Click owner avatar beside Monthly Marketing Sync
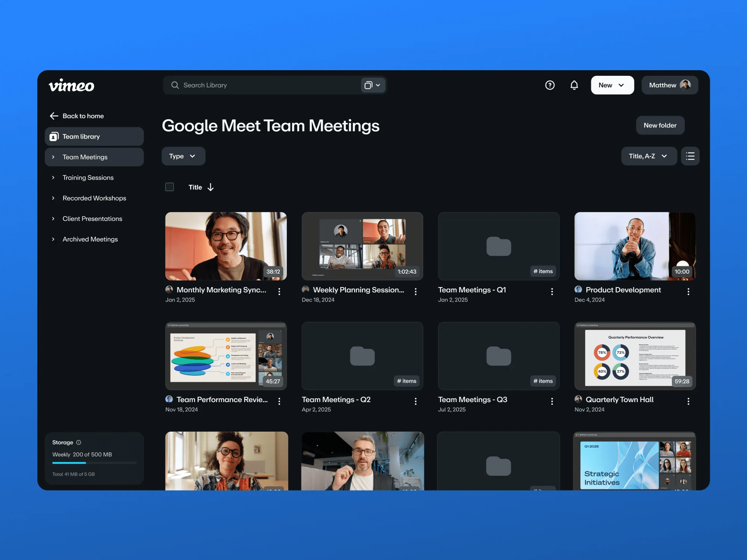Image resolution: width=747 pixels, height=560 pixels. point(169,289)
